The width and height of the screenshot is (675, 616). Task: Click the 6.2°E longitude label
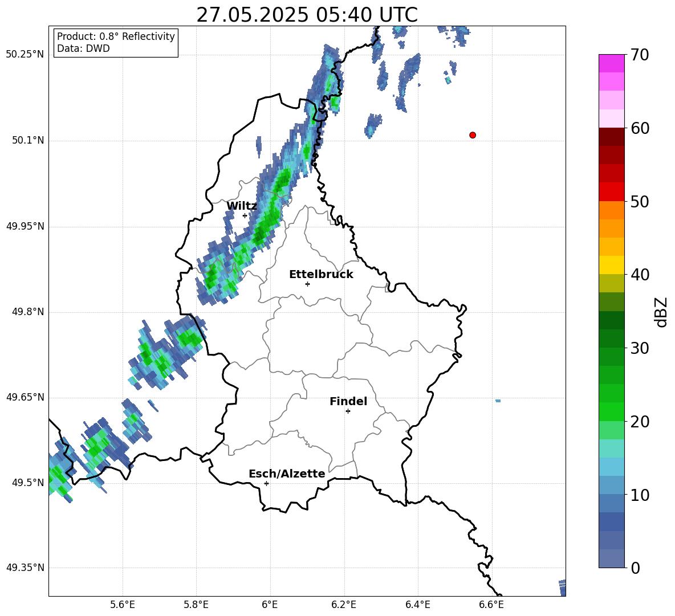click(344, 605)
